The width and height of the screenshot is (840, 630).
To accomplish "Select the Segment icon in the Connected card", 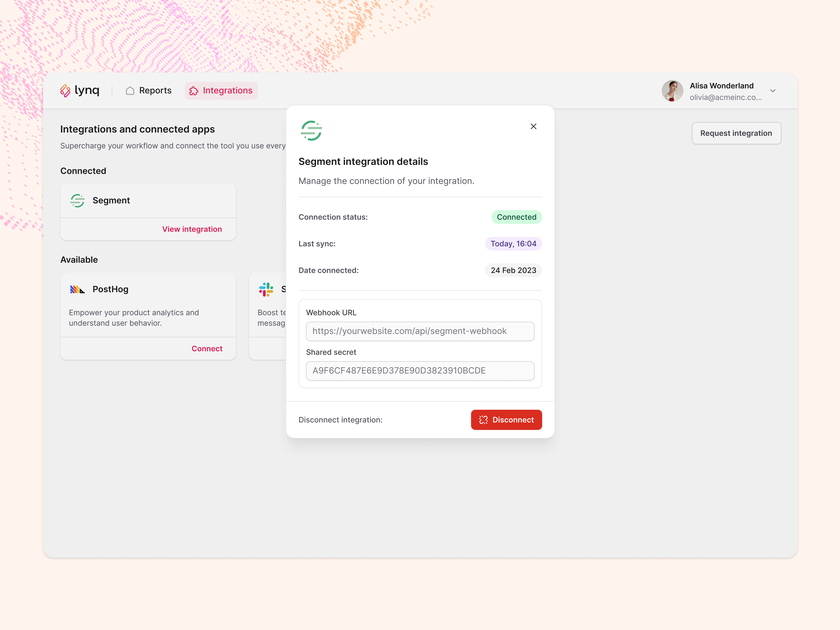I will tap(77, 201).
